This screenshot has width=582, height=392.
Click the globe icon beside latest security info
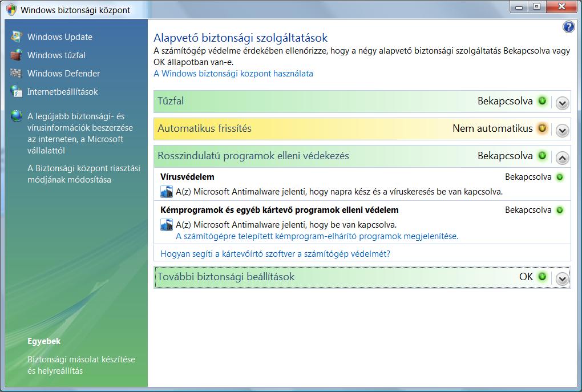tap(16, 116)
